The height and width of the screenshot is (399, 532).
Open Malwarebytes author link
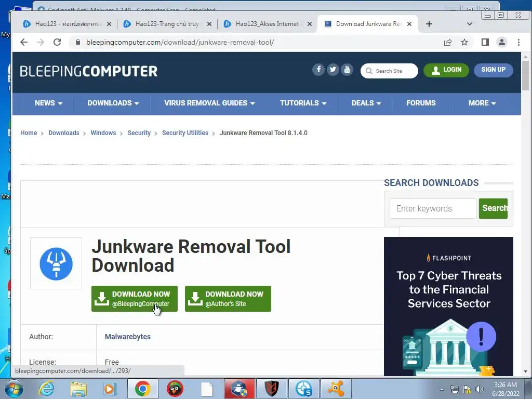click(x=128, y=337)
